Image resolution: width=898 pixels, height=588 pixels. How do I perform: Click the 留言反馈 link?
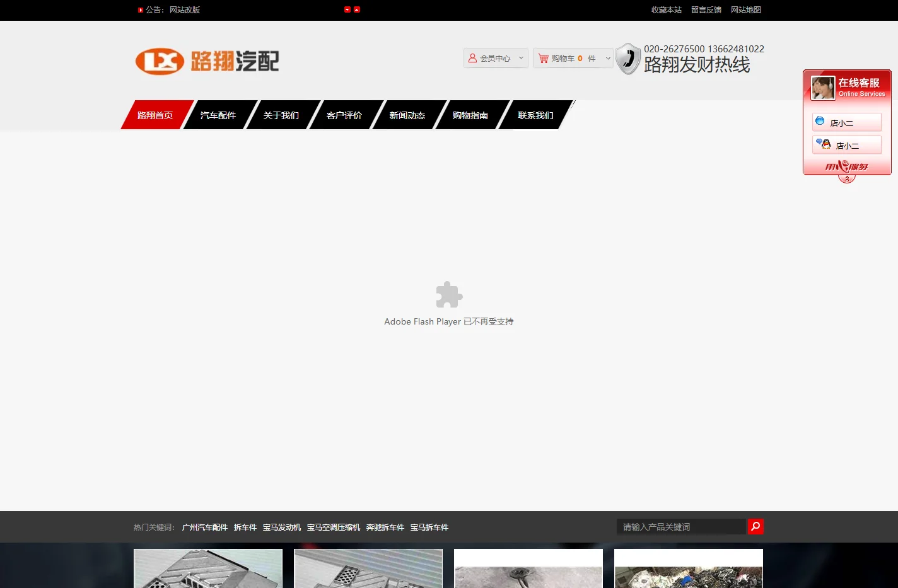[x=706, y=10]
